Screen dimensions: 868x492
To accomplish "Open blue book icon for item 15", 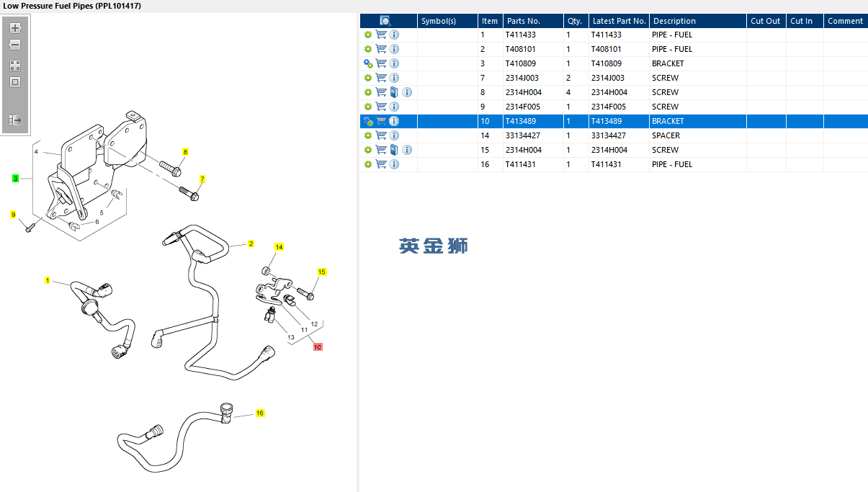I will point(394,150).
